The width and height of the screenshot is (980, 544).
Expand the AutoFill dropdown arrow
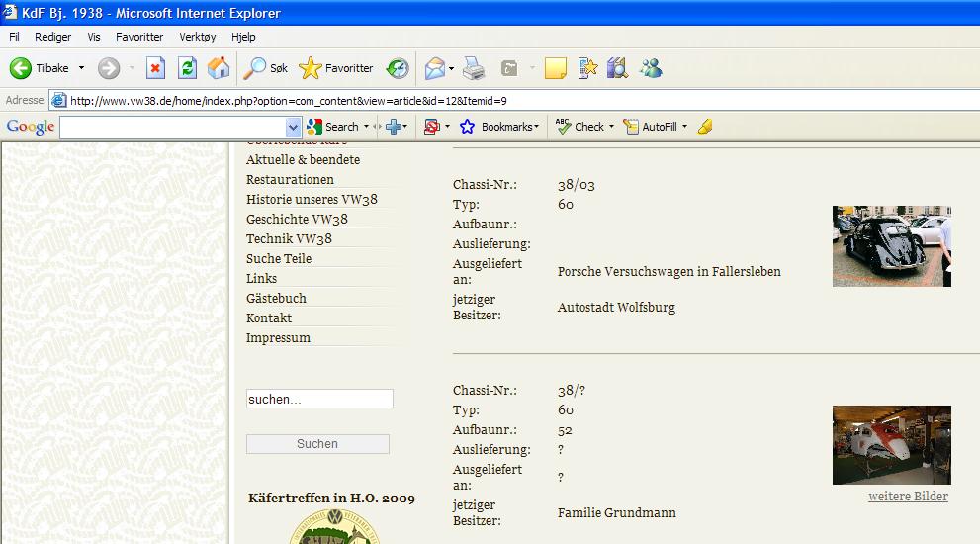tap(684, 127)
